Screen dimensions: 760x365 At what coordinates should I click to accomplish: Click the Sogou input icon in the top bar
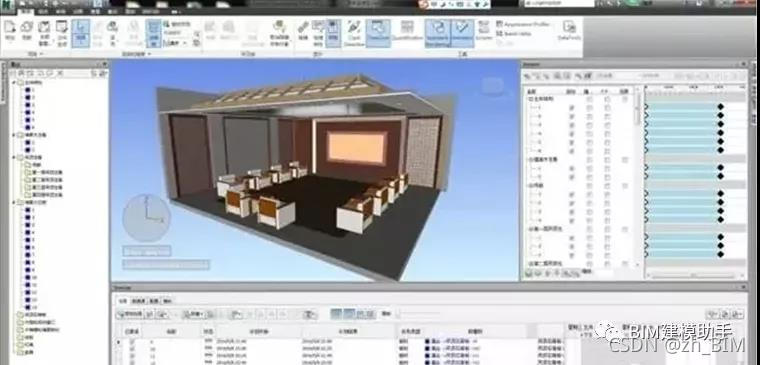coord(424,4)
